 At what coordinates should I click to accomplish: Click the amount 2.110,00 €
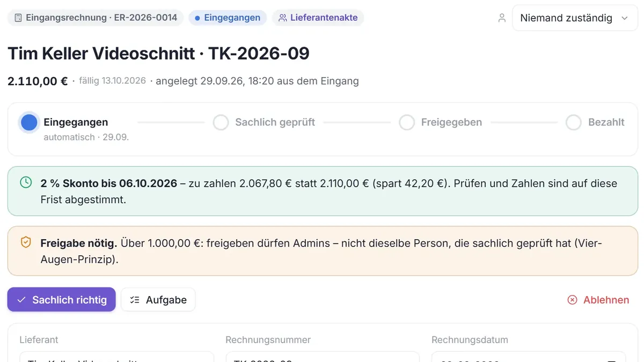(x=38, y=81)
